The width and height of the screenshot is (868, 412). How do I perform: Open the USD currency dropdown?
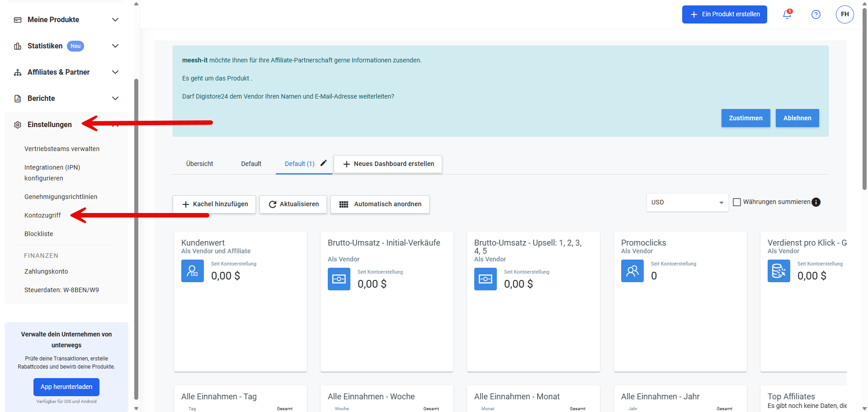click(687, 202)
